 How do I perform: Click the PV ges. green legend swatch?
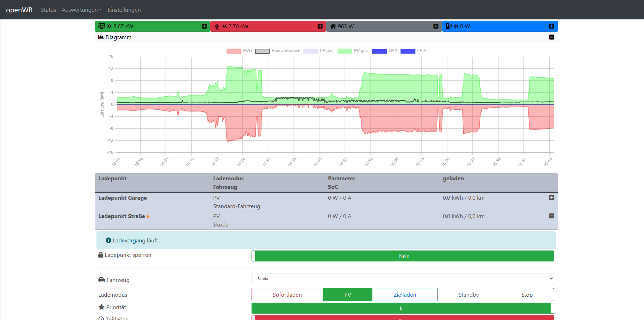pyautogui.click(x=345, y=51)
